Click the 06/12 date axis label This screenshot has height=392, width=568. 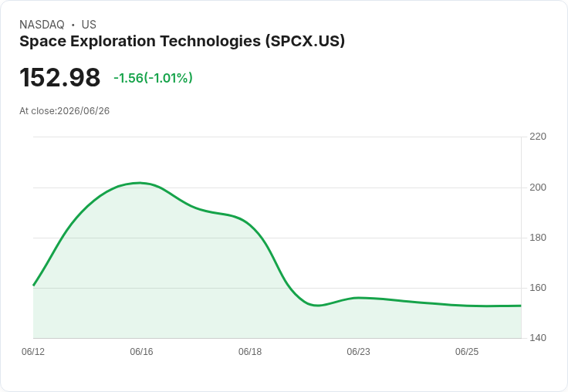point(33,352)
